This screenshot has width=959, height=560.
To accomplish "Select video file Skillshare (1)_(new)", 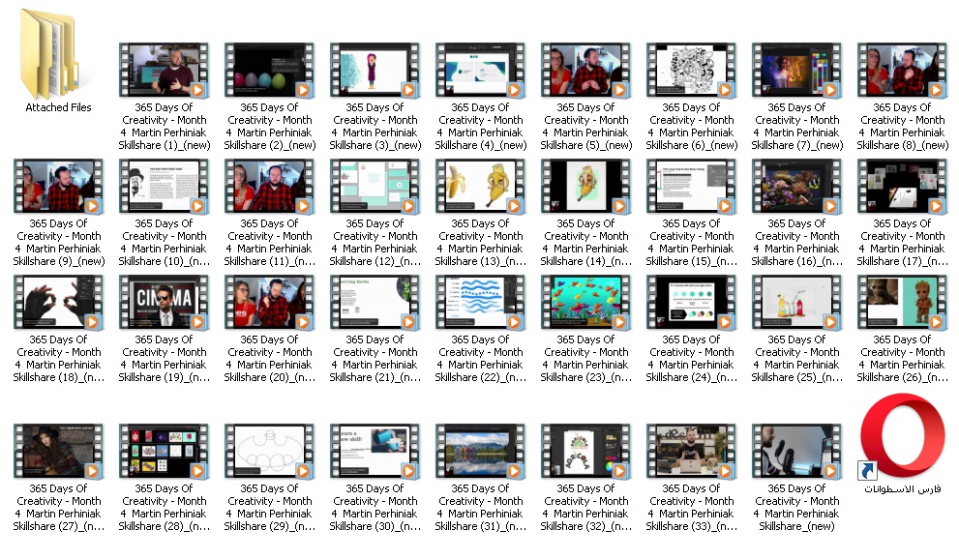I will tap(164, 71).
